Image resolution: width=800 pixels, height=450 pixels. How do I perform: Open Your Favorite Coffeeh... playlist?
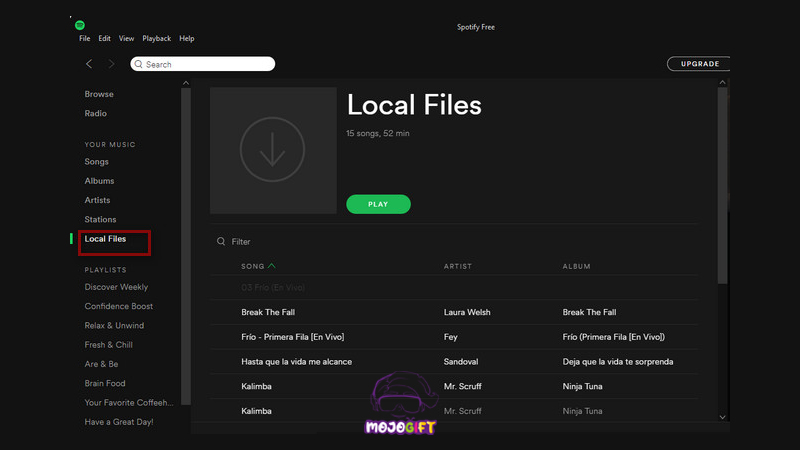(x=129, y=403)
